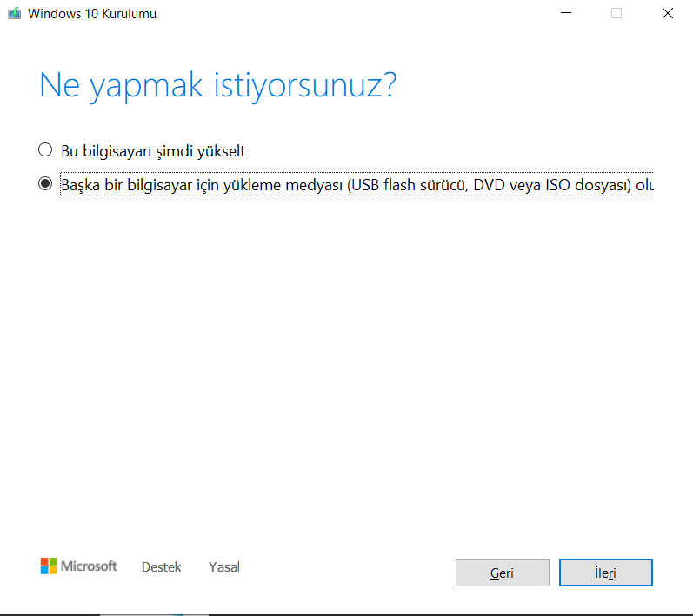Click the Windows 10 Kurulumu title bar icon

tap(14, 13)
